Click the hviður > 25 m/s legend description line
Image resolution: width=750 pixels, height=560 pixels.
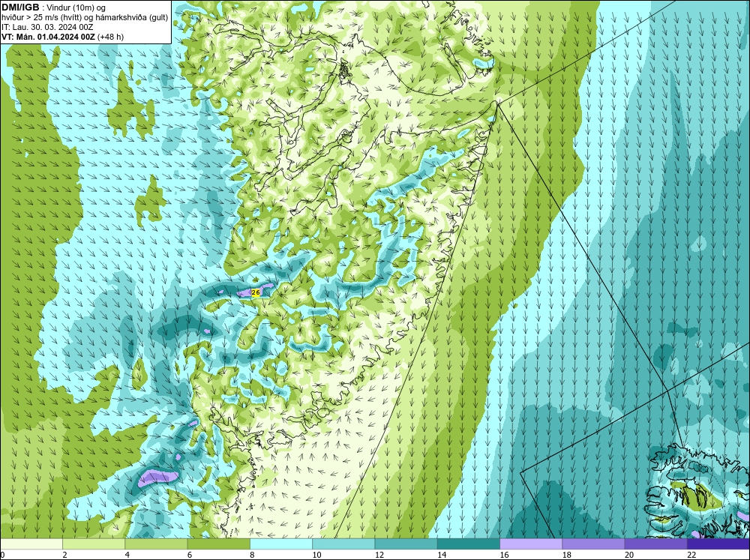pyautogui.click(x=85, y=17)
